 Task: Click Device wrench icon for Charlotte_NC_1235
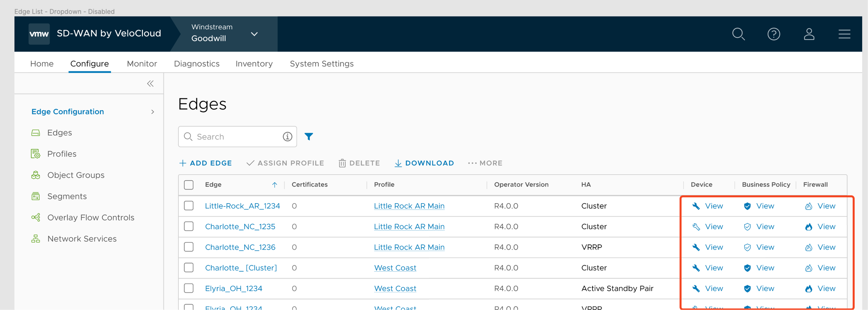point(696,227)
